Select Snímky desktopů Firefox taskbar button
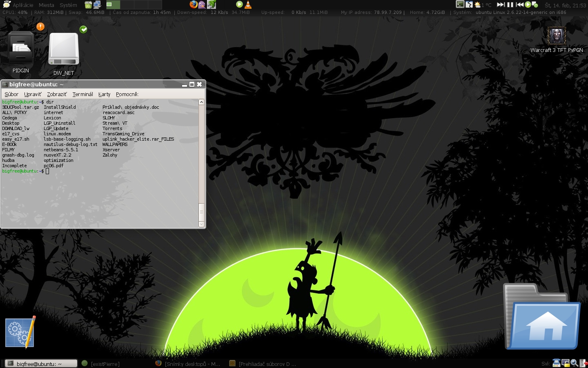The image size is (588, 368). pyautogui.click(x=188, y=364)
